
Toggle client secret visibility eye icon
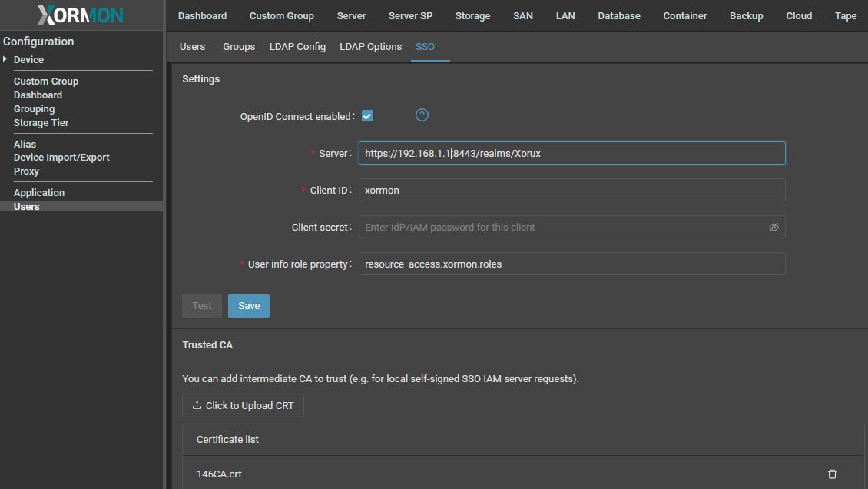(774, 228)
